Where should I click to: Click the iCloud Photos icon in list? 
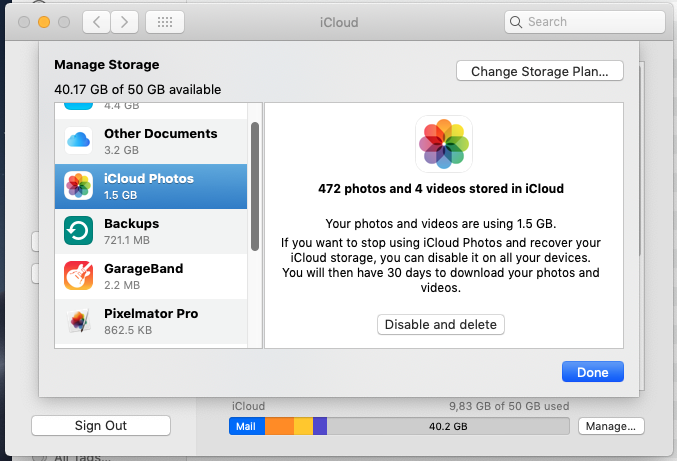click(x=79, y=186)
